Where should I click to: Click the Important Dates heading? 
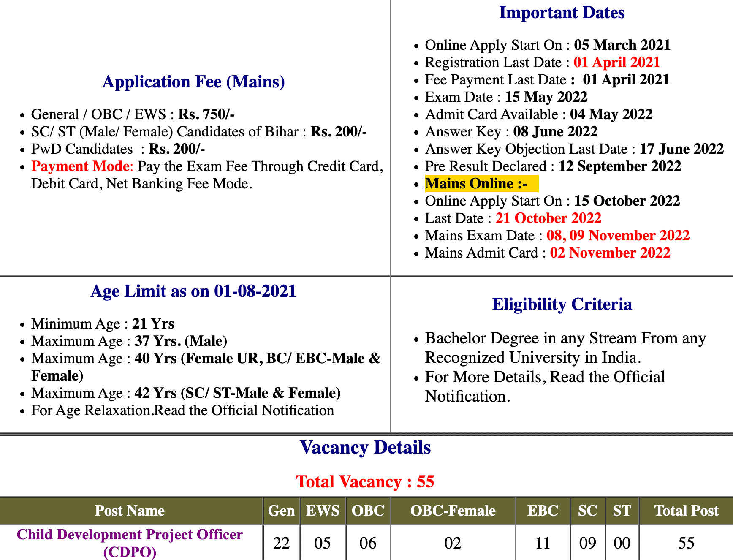[562, 13]
